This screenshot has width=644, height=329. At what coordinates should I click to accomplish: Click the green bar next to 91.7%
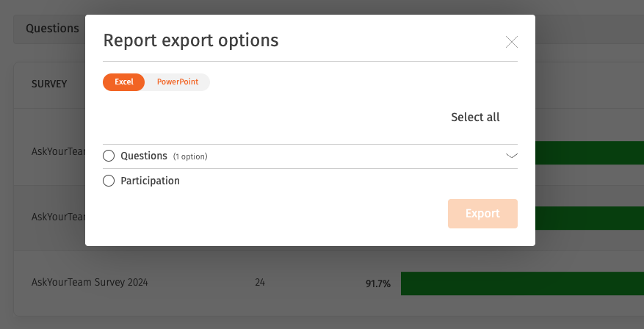coord(522,283)
